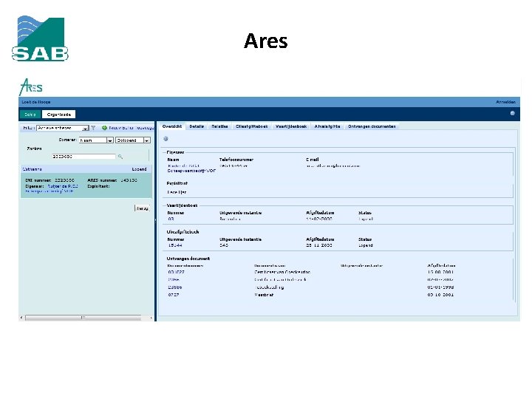Open the Oplopend sort order dropdown
Image resolution: width=532 pixels, height=399 pixels.
133,140
